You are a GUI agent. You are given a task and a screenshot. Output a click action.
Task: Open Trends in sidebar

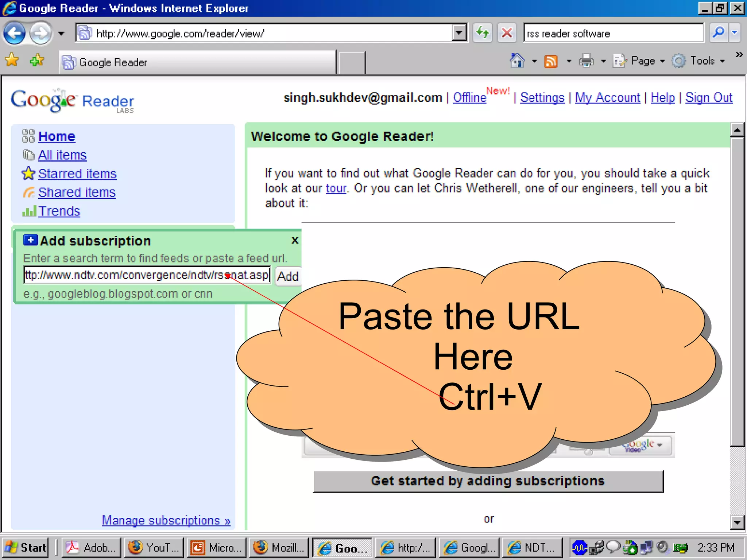pos(59,211)
